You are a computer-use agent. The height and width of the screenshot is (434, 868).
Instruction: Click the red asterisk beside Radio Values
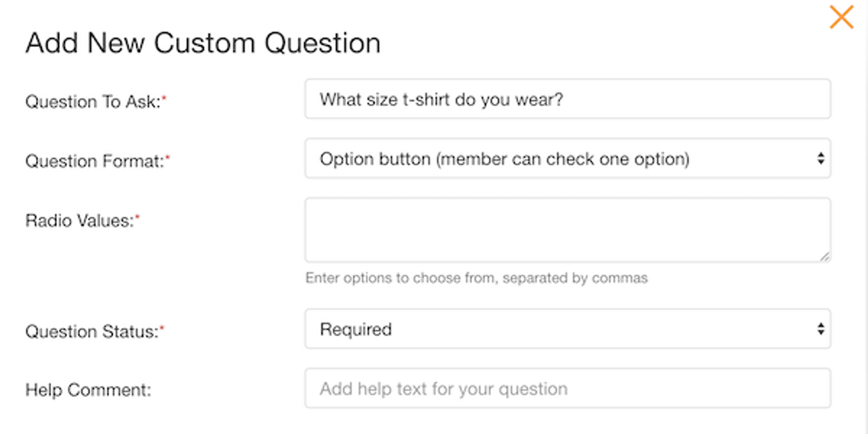pyautogui.click(x=137, y=217)
